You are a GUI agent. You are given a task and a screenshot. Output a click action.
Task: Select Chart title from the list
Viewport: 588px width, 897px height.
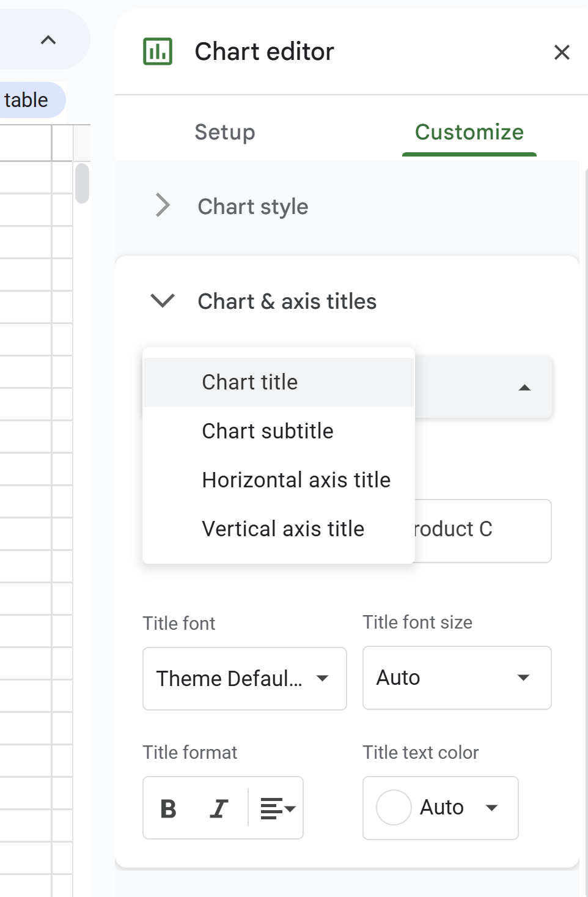point(250,382)
